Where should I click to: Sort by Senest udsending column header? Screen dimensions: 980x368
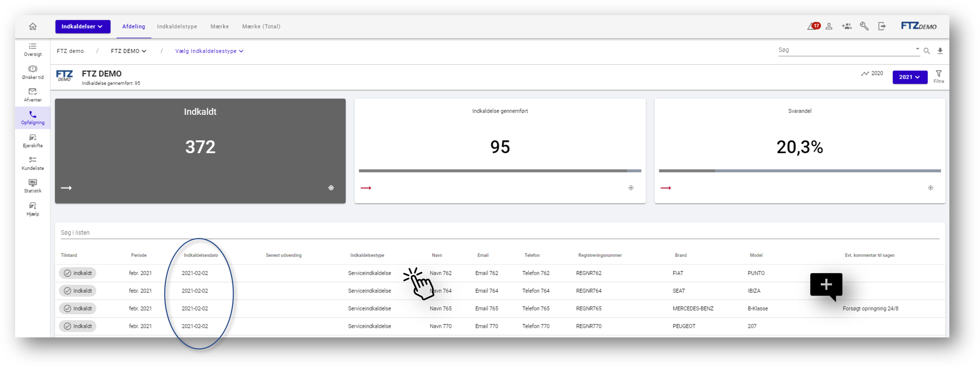point(284,255)
